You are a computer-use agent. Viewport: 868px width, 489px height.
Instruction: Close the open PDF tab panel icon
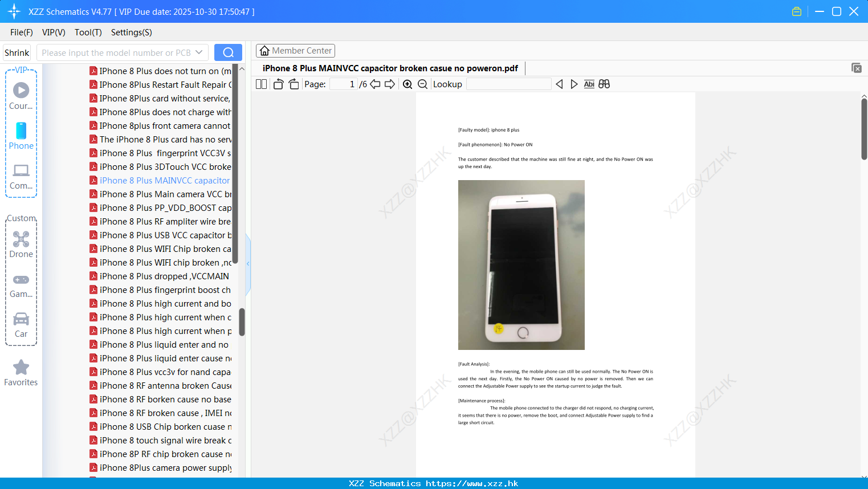pyautogui.click(x=857, y=68)
